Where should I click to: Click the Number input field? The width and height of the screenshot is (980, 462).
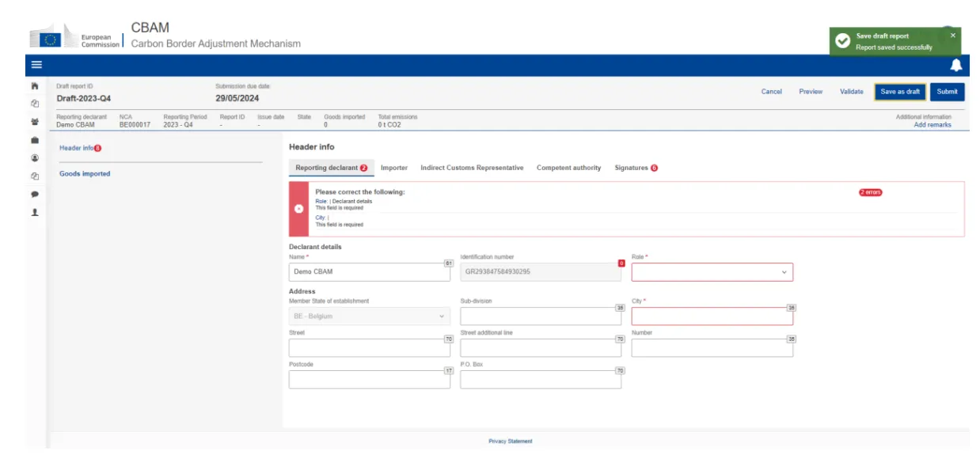[712, 348]
